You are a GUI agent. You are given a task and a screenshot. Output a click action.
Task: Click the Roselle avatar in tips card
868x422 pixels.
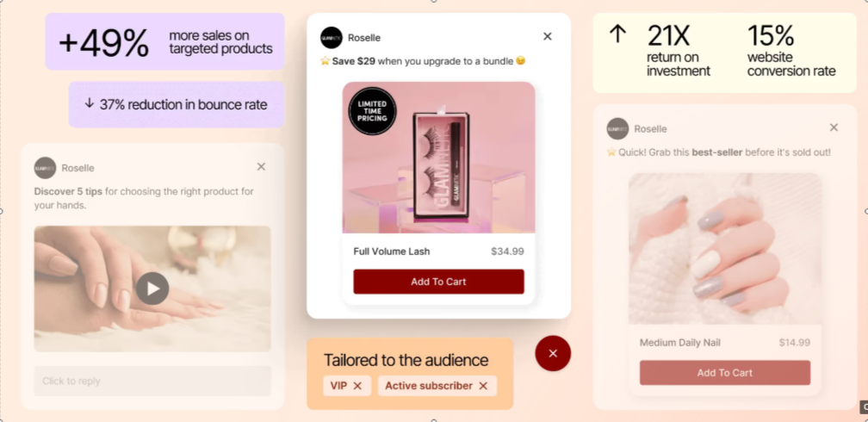click(x=45, y=168)
